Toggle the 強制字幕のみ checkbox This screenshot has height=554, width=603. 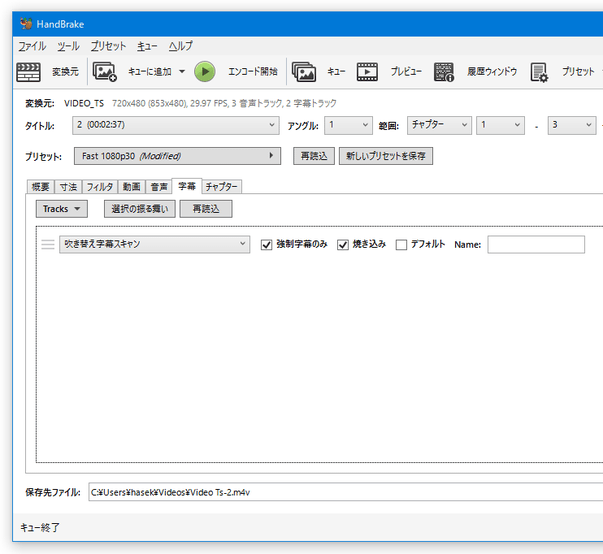coord(266,245)
